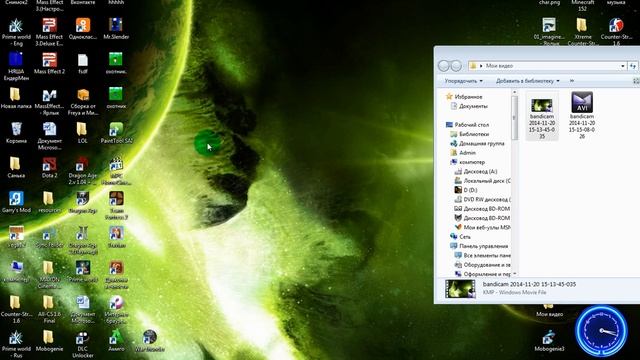Open the Mobogenie desktop folder

click(x=49, y=341)
